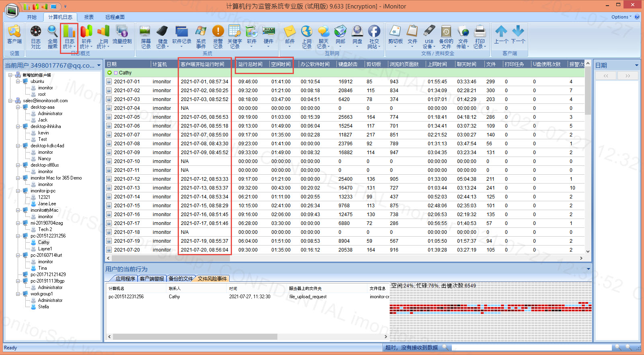Switch to the 客户端警报 tab
644x355 pixels.
[x=152, y=279]
